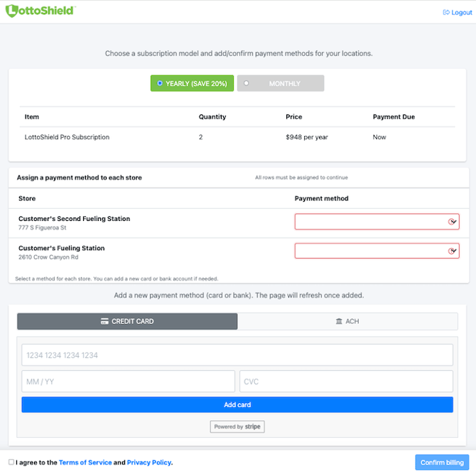
Task: Check the Terms of Service agreement checkbox
Action: tap(11, 462)
